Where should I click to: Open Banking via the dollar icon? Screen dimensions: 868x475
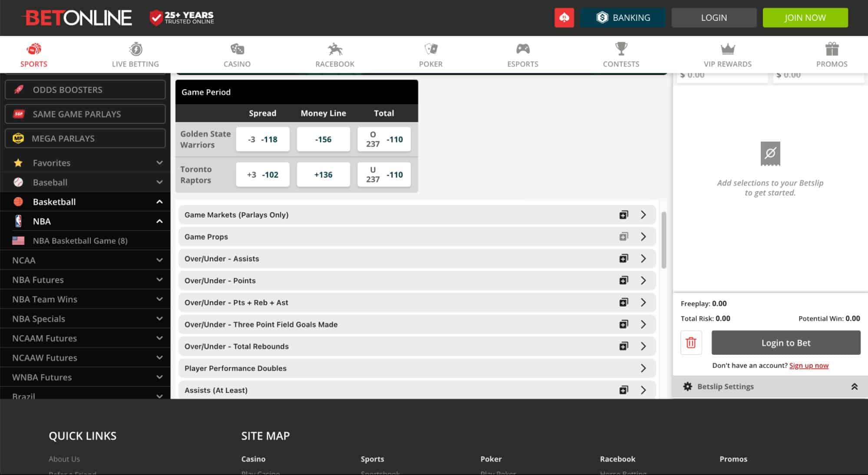603,17
